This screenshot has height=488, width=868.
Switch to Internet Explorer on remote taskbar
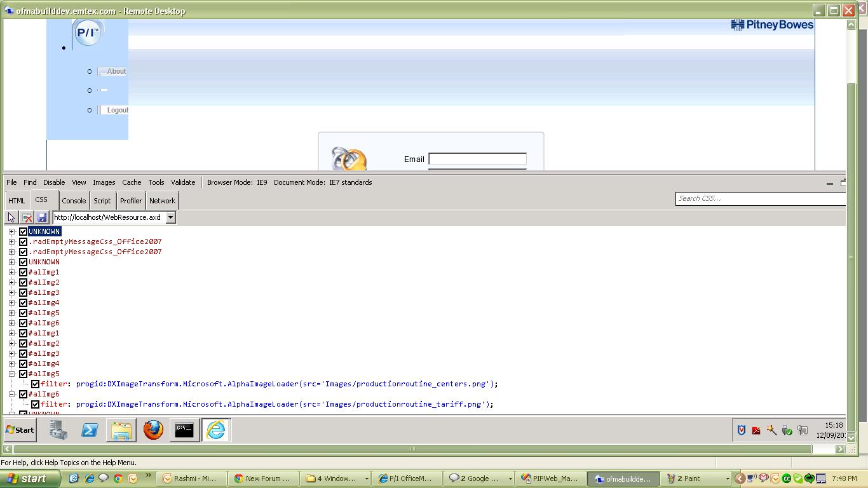pos(215,430)
